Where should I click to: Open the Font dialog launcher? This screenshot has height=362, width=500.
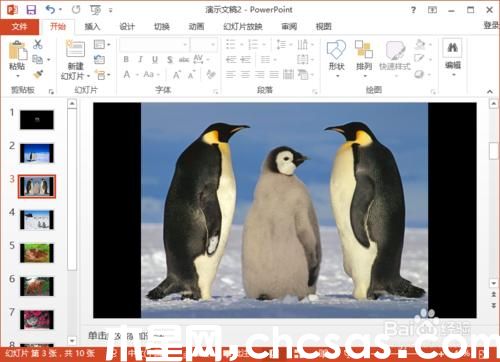point(215,91)
